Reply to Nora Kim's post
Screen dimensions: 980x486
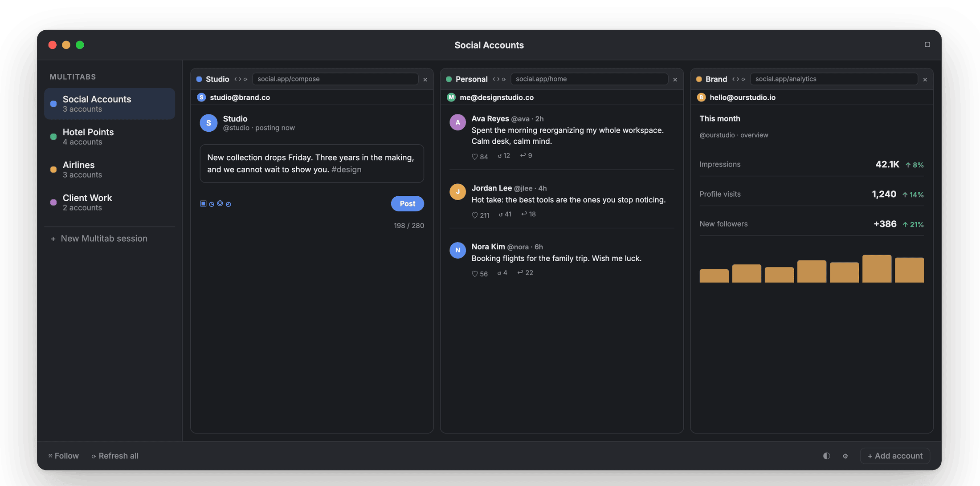coord(525,273)
